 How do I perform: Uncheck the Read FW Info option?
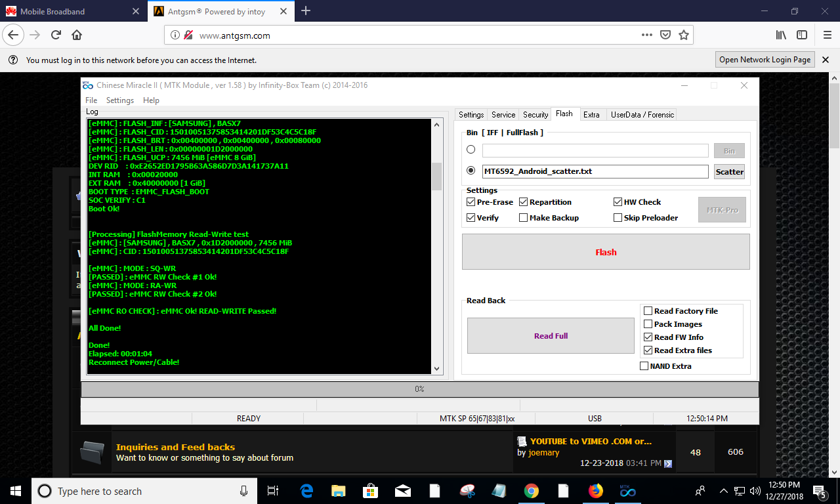pyautogui.click(x=648, y=337)
